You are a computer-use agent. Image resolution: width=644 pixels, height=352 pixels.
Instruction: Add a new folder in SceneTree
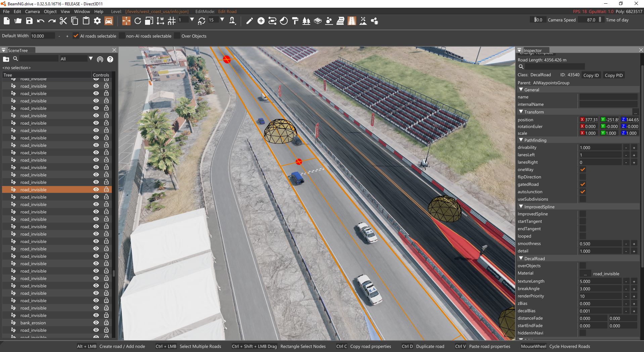tap(6, 59)
